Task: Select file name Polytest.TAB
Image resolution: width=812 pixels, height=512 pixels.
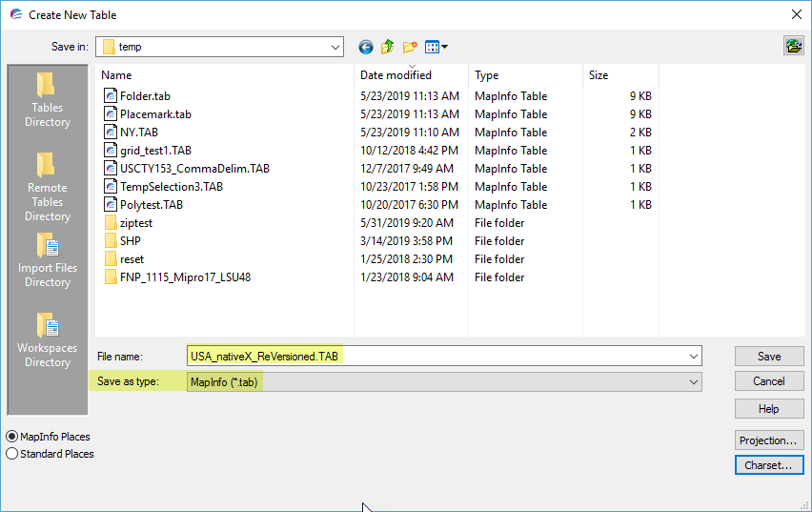Action: tap(152, 205)
